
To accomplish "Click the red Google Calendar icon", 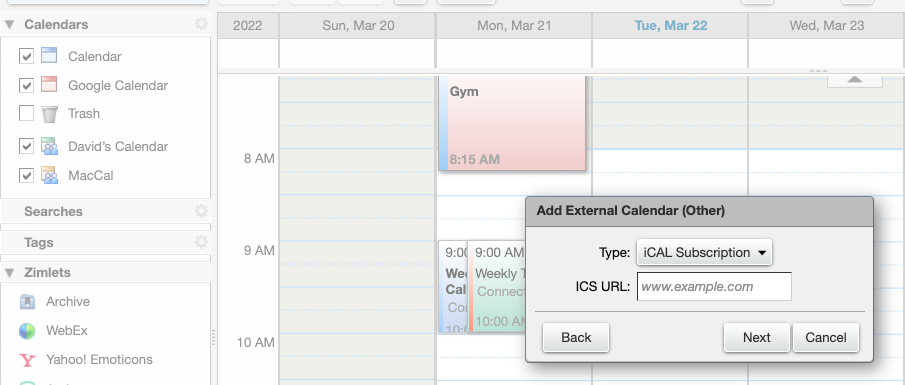I will [x=49, y=84].
